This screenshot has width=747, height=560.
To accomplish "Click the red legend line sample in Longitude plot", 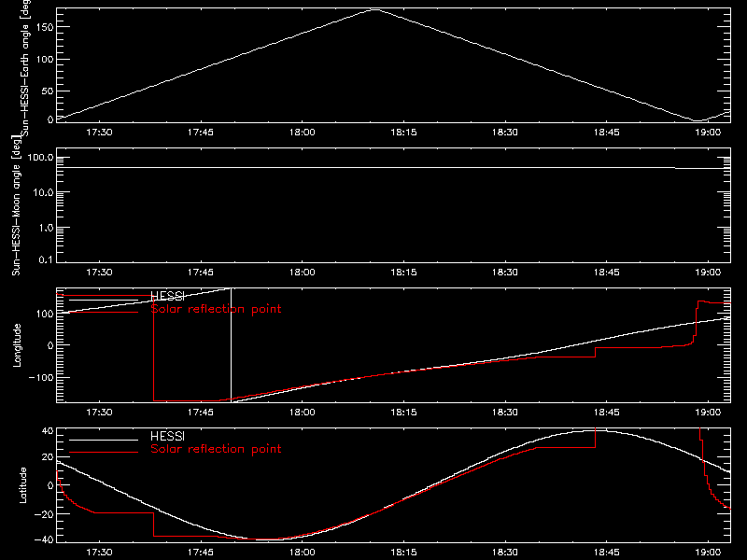I will 104,313.
